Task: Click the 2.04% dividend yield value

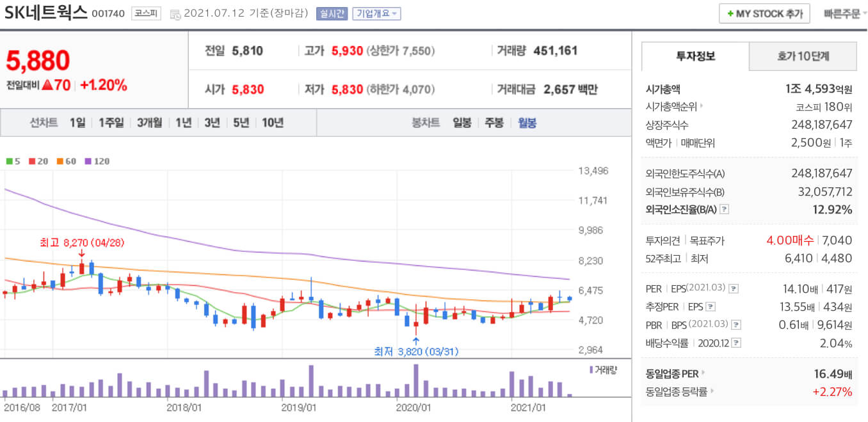Action: (x=836, y=343)
